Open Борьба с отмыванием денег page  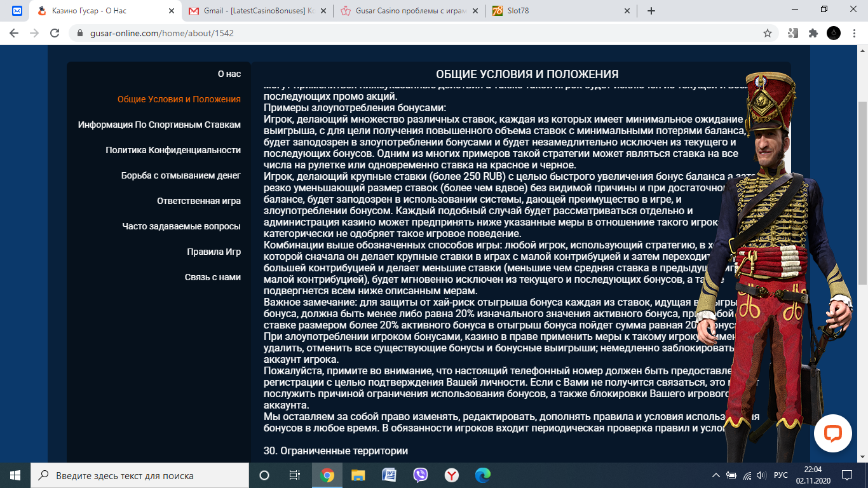[181, 175]
